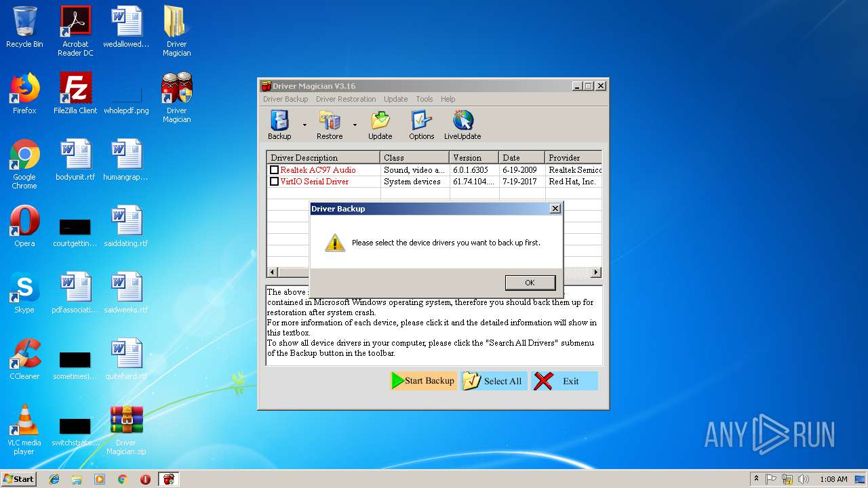The width and height of the screenshot is (868, 488).
Task: Open Windows Explorer folder in taskbar
Action: pos(77,479)
